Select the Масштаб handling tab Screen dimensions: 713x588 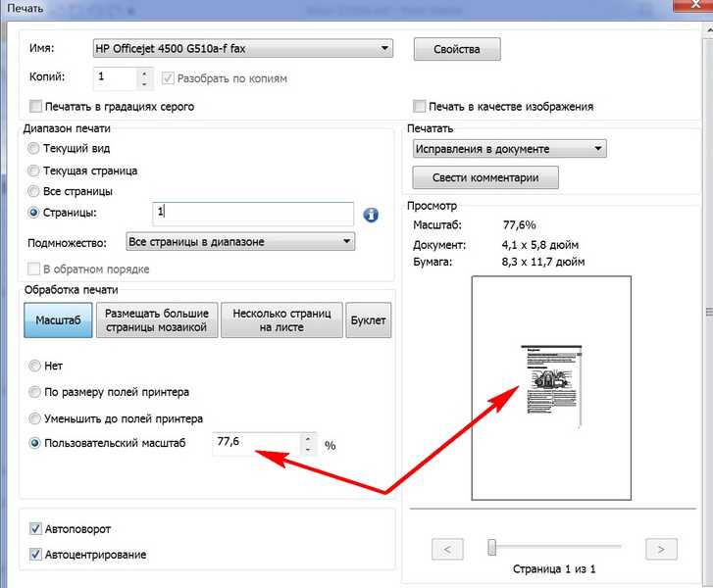point(58,319)
